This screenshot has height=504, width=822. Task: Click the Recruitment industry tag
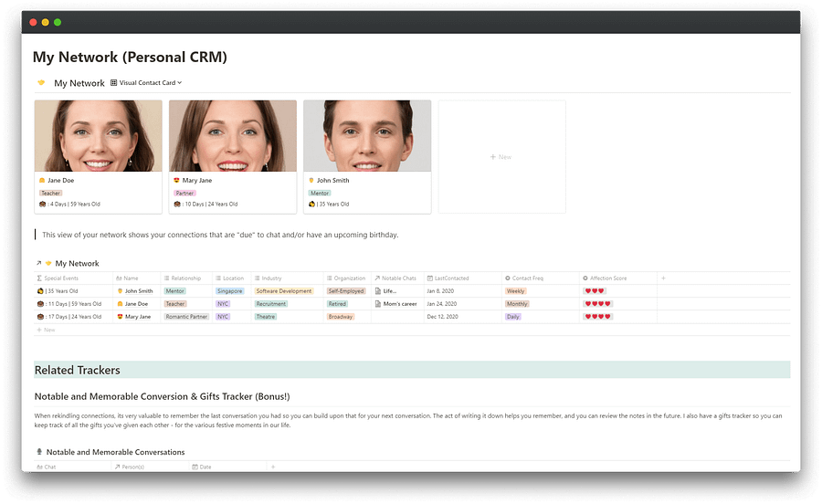[271, 303]
